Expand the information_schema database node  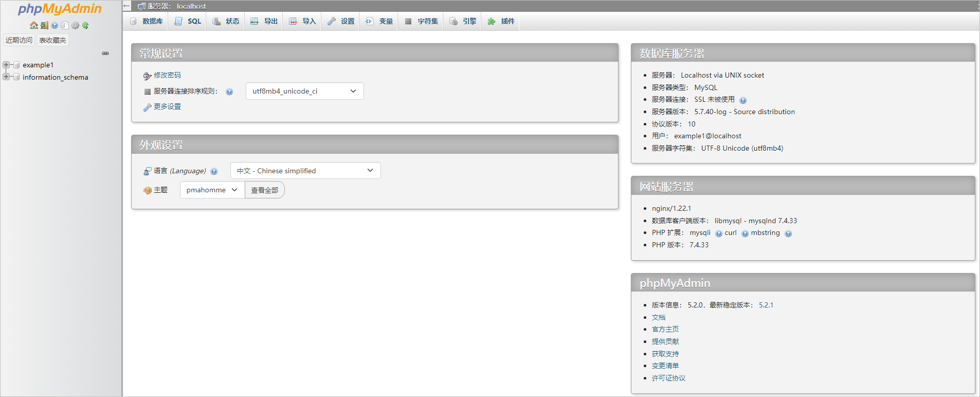[6, 77]
